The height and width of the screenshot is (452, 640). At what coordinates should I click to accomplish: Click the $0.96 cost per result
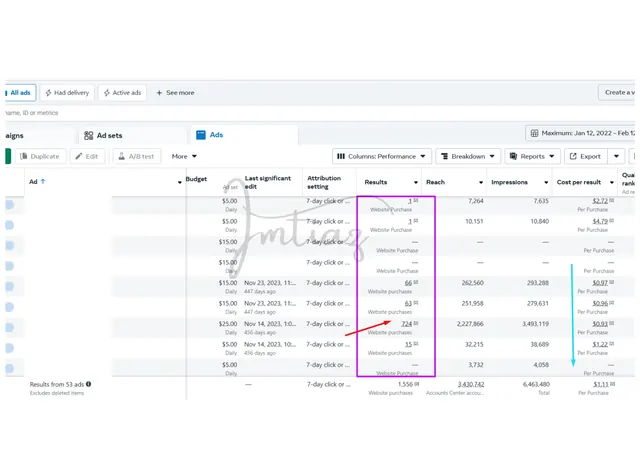pos(600,303)
